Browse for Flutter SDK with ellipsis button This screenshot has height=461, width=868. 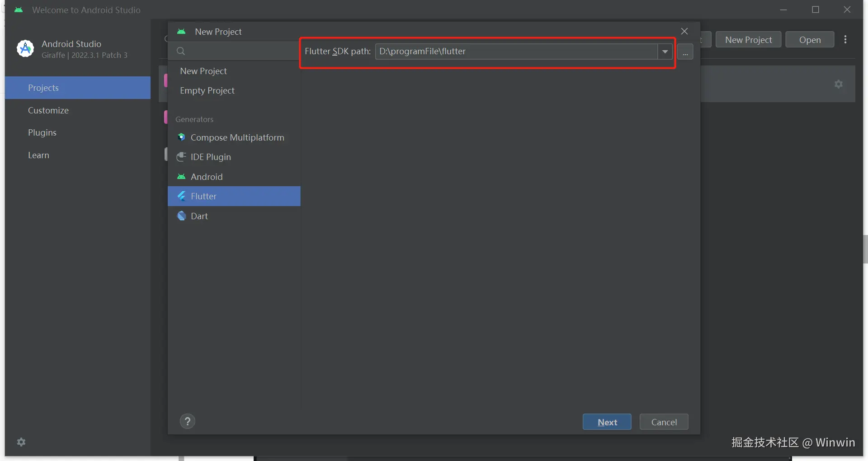pyautogui.click(x=685, y=52)
